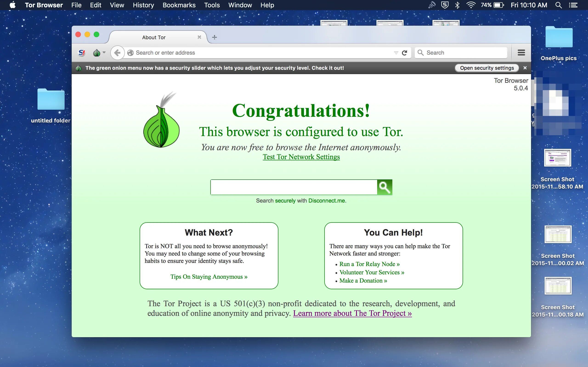Select the About Tor tab

[x=154, y=37]
